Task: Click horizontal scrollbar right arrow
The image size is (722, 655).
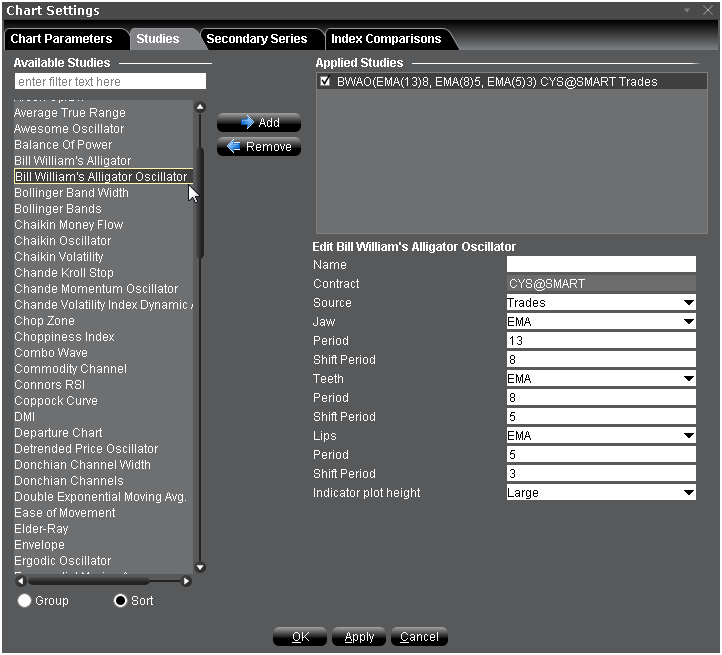Action: coord(186,581)
